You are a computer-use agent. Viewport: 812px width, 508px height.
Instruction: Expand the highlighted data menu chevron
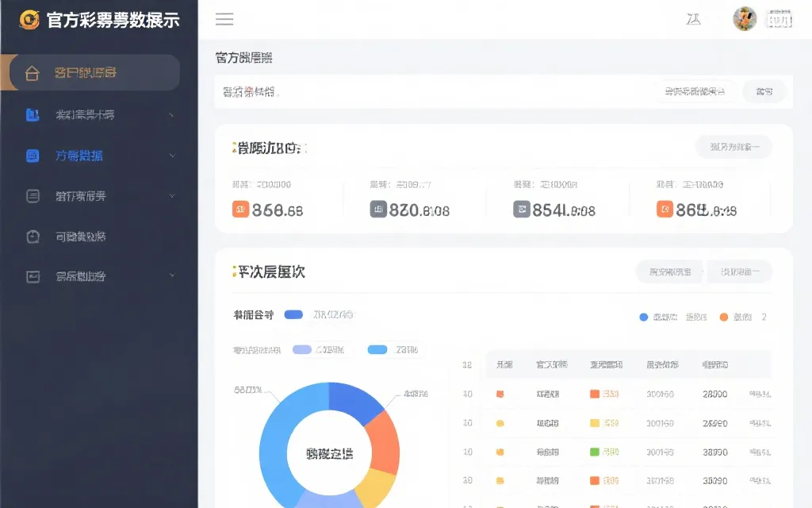[171, 156]
